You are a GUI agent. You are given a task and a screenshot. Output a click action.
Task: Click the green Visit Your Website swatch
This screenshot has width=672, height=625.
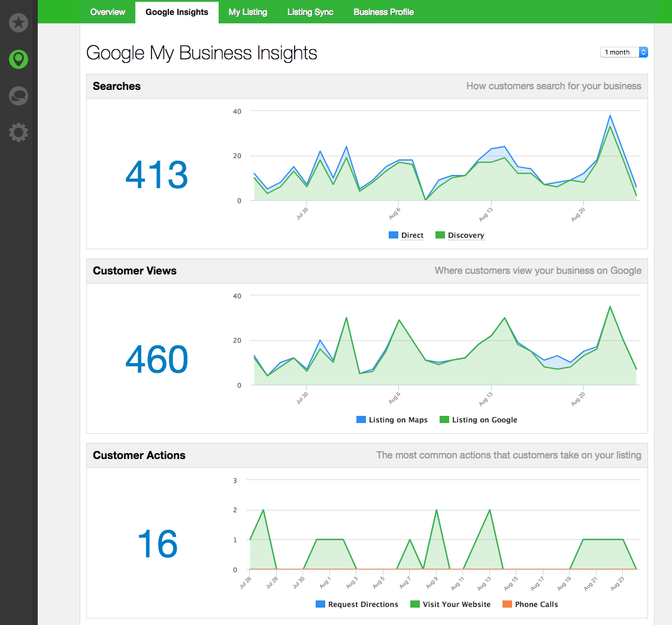415,604
